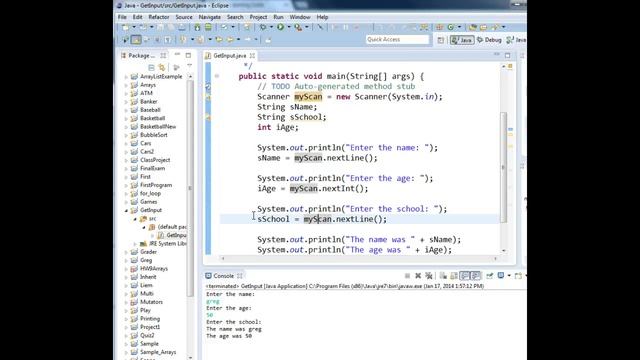Collapse the src folder node
This screenshot has width=640, height=360.
point(135,219)
